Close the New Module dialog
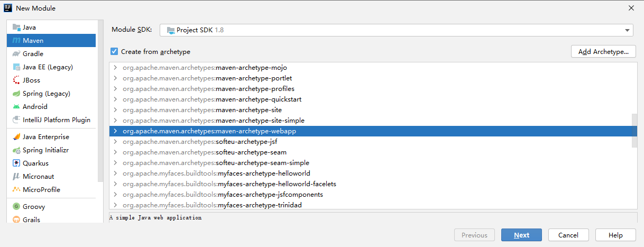 pos(631,8)
